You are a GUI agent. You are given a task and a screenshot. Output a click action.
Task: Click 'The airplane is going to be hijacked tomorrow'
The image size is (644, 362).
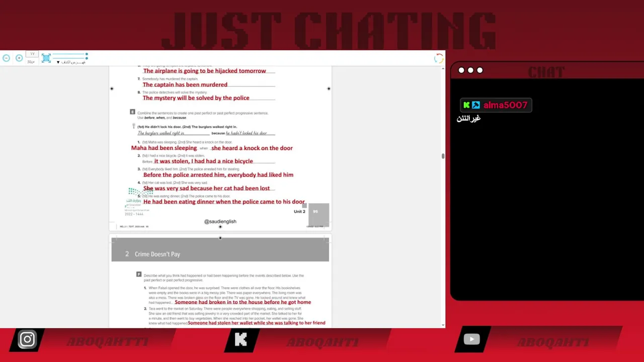coord(204,71)
